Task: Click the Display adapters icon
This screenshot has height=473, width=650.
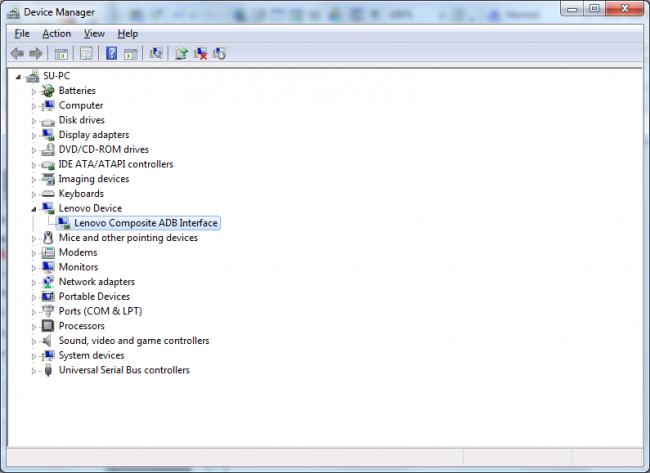Action: click(x=48, y=135)
